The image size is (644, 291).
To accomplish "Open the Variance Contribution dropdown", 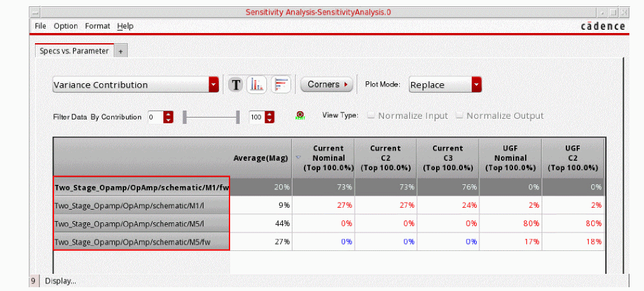I will (x=136, y=85).
